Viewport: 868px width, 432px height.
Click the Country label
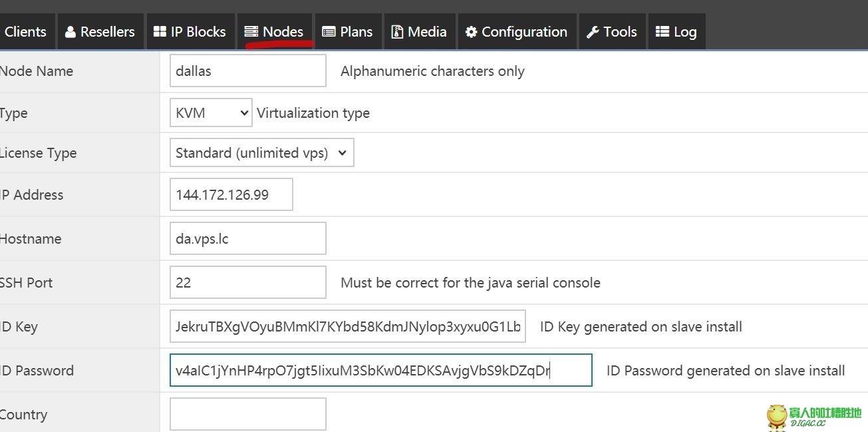pyautogui.click(x=24, y=415)
